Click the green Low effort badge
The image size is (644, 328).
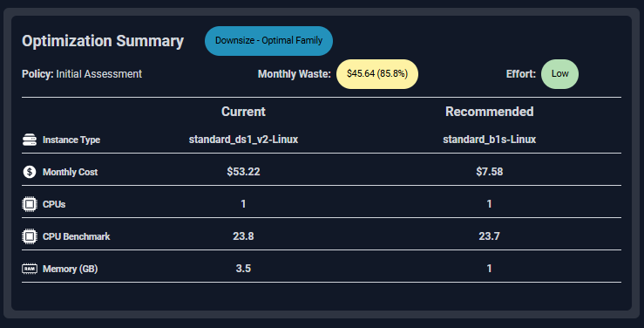coord(559,74)
